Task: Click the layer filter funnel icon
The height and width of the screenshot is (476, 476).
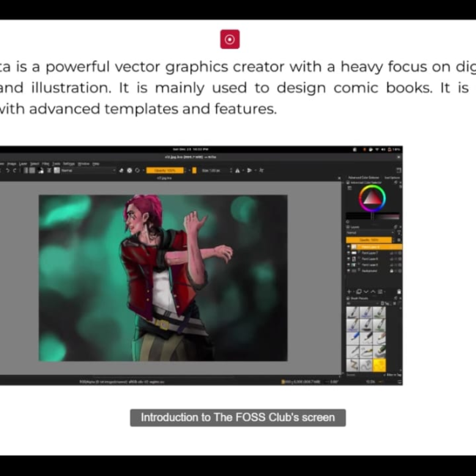Action: click(x=399, y=233)
